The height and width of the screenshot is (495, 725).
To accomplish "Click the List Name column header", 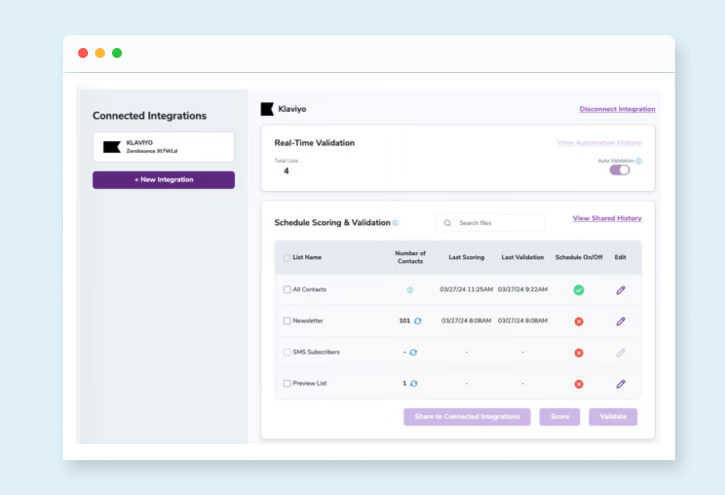I will [x=307, y=257].
